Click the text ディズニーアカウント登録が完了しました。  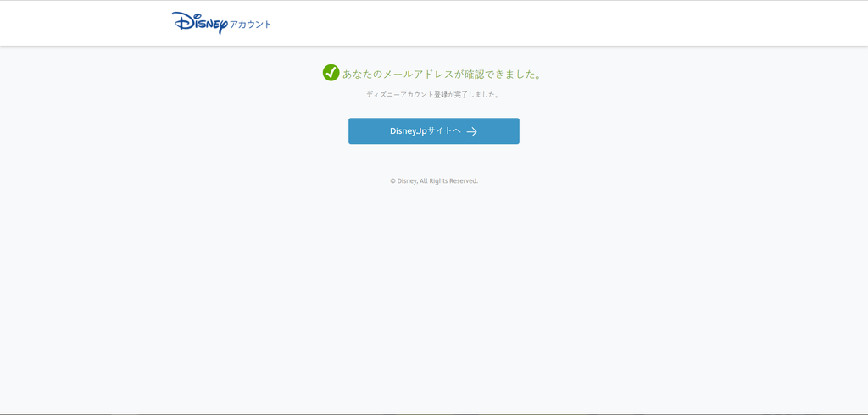(x=433, y=95)
